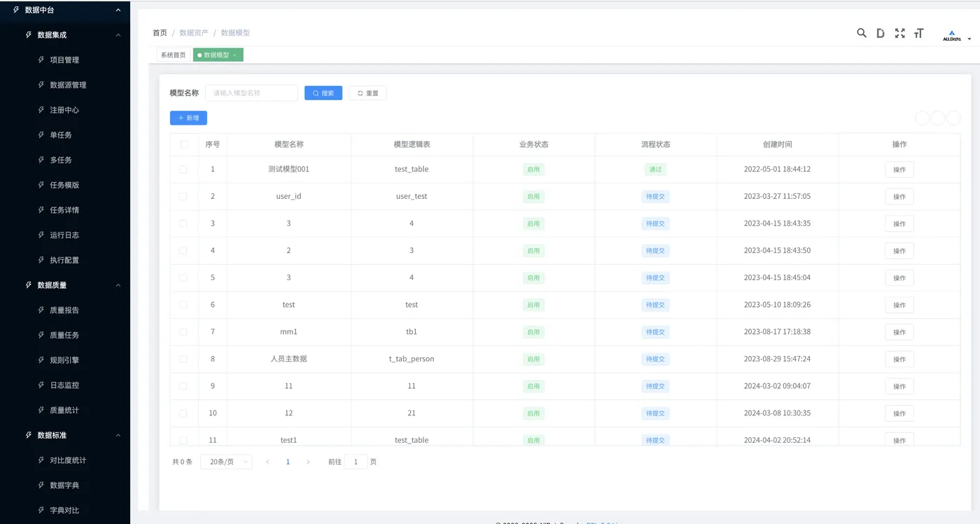
Task: Check the row for user_id model
Action: (x=183, y=197)
